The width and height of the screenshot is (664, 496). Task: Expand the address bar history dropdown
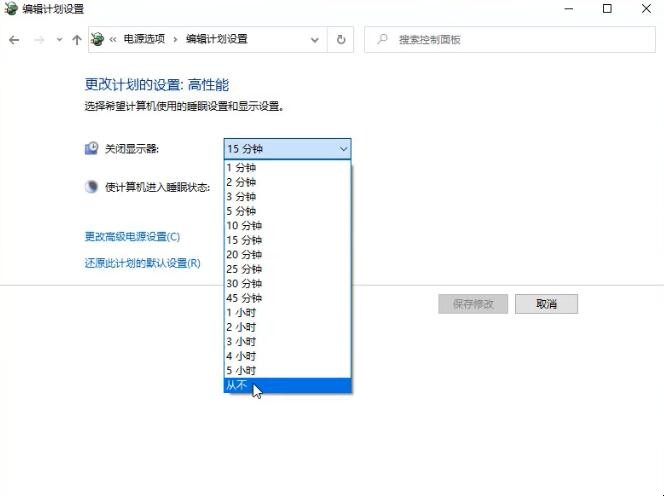pos(315,40)
